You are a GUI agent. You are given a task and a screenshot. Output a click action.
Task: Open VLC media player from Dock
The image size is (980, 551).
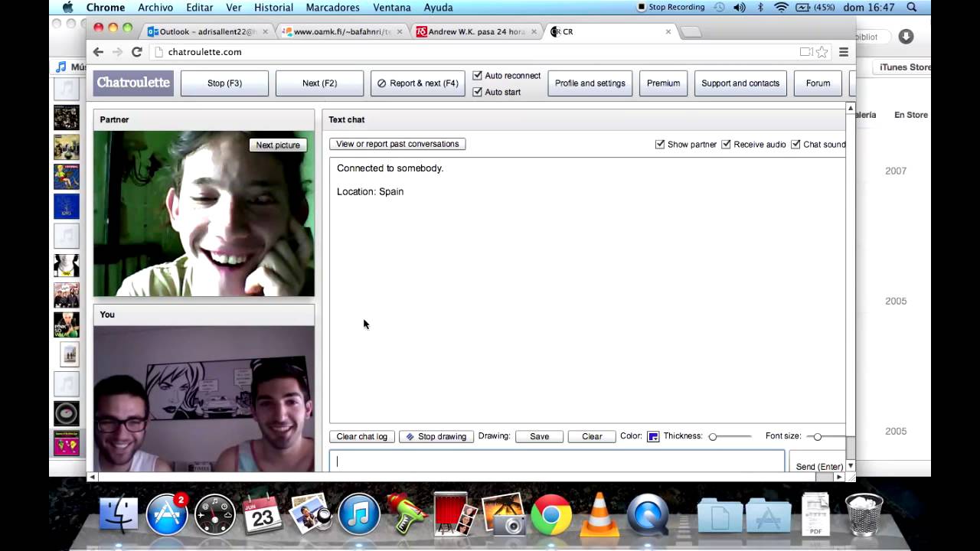(x=599, y=514)
